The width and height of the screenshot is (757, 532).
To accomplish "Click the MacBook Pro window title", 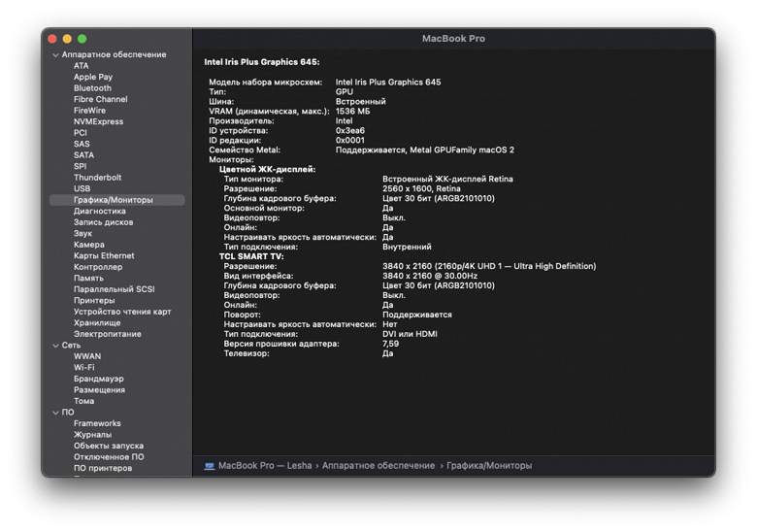I will (x=453, y=39).
